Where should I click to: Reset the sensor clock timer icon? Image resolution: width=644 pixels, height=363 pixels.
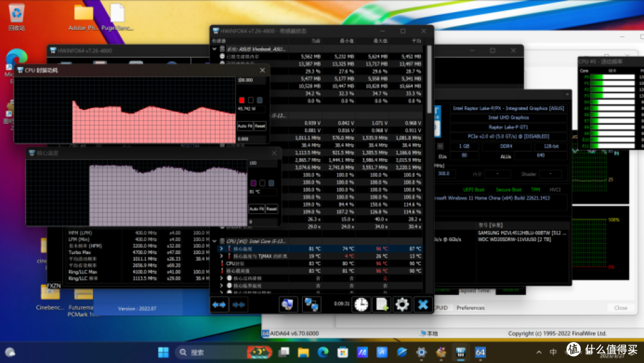coord(361,304)
